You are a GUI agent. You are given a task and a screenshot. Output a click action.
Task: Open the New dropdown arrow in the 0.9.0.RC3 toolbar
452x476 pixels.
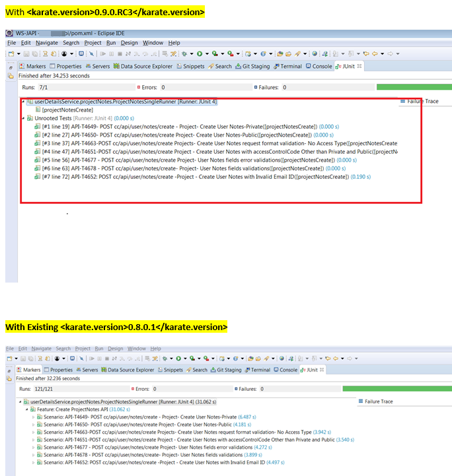[x=19, y=53]
